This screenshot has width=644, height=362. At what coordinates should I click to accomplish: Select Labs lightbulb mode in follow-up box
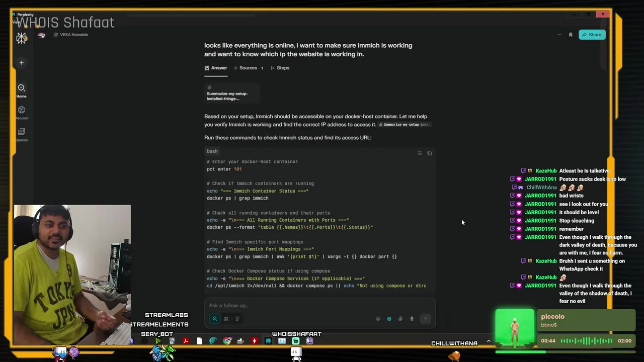click(237, 319)
